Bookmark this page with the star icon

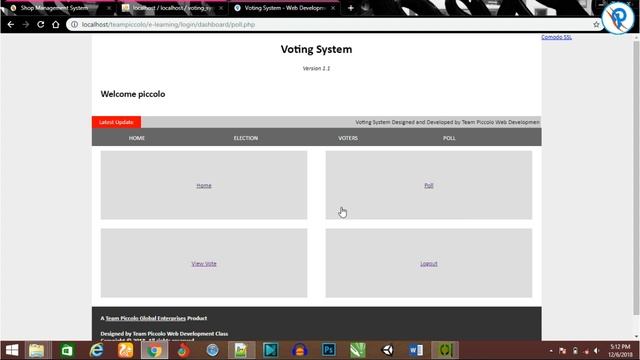tap(596, 24)
